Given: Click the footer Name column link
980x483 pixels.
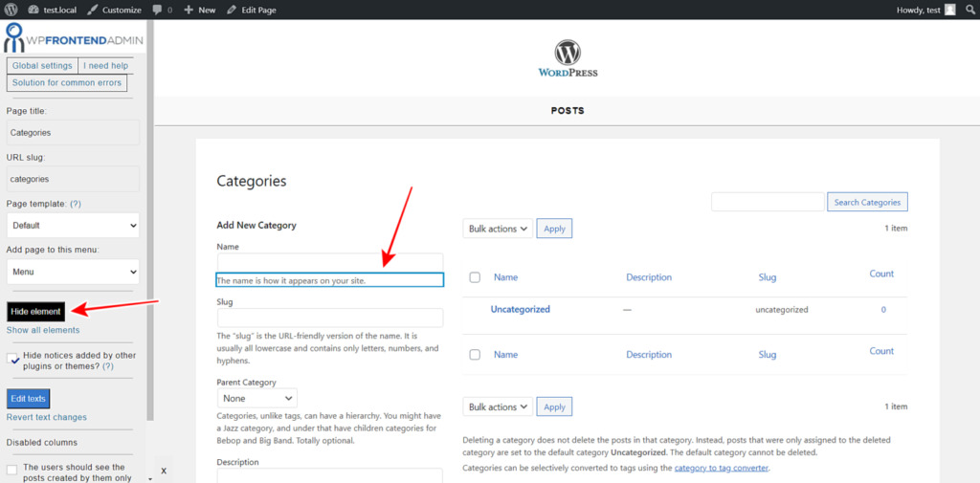Looking at the screenshot, I should [505, 354].
